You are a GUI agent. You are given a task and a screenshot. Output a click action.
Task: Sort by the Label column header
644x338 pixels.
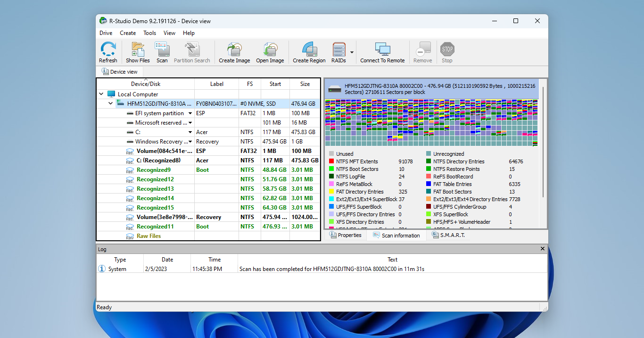point(217,84)
